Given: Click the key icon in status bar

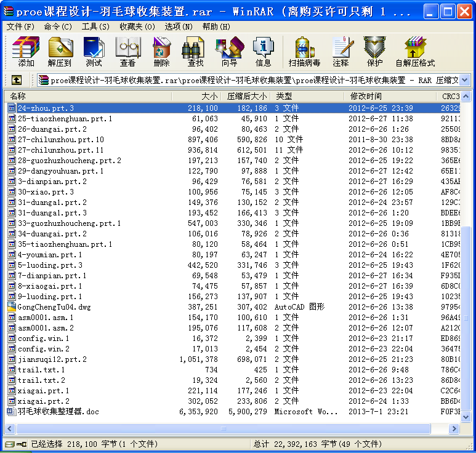Looking at the screenshot, I should tap(22, 444).
